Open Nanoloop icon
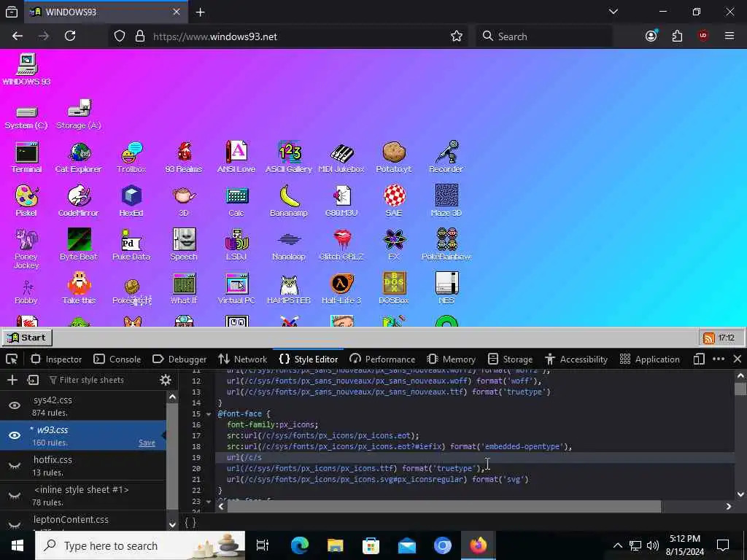The image size is (747, 560). click(289, 245)
